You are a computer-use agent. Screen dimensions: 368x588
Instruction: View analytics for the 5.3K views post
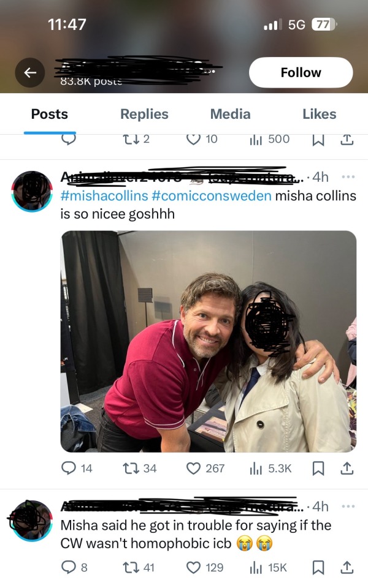(256, 469)
